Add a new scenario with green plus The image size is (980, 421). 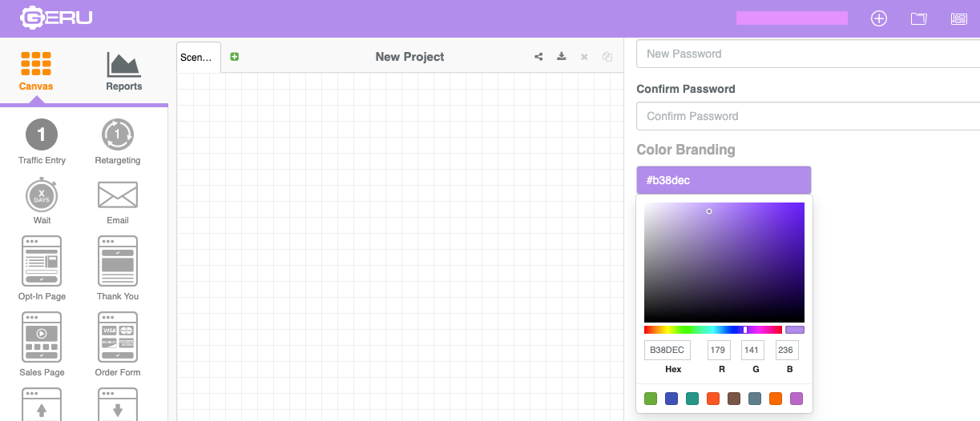click(x=235, y=57)
